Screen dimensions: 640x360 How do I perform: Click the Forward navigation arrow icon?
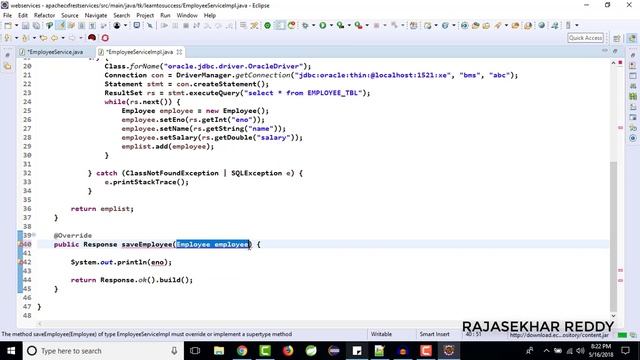[72, 38]
